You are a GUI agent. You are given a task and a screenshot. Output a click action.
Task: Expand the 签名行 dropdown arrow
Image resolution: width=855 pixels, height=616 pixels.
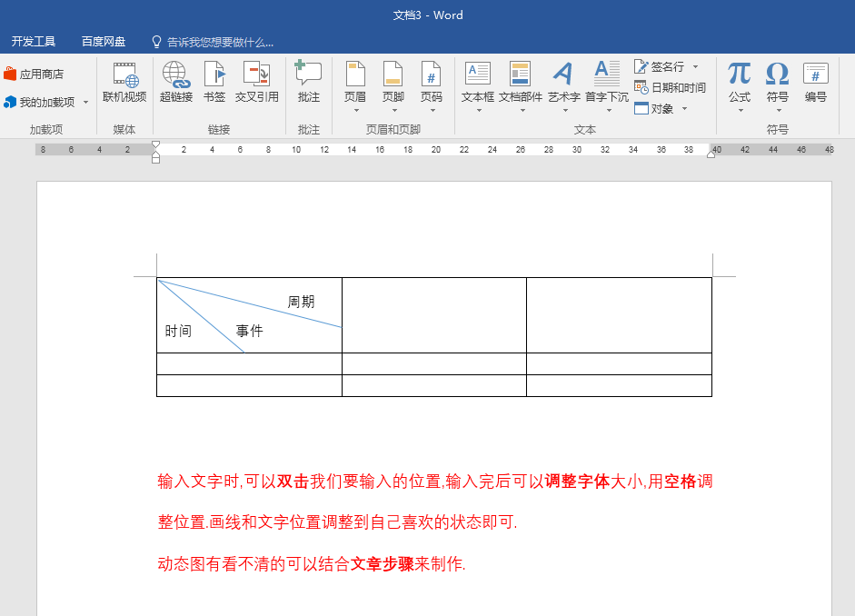point(695,66)
